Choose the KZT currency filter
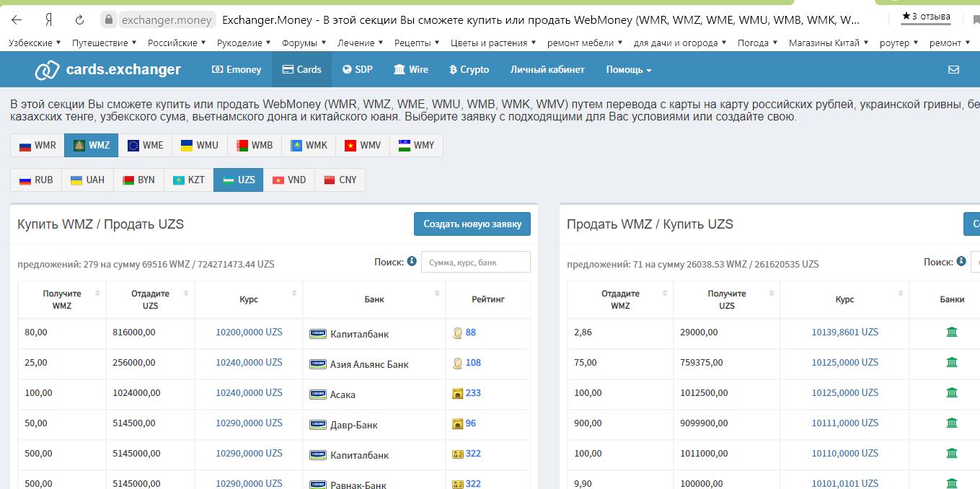The width and height of the screenshot is (980, 489). coord(188,180)
